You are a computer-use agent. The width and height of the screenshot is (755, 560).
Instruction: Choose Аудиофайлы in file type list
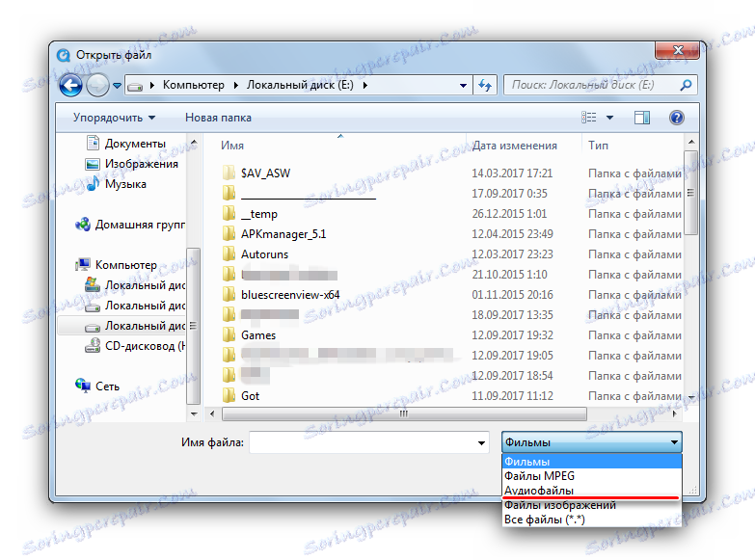(x=592, y=491)
